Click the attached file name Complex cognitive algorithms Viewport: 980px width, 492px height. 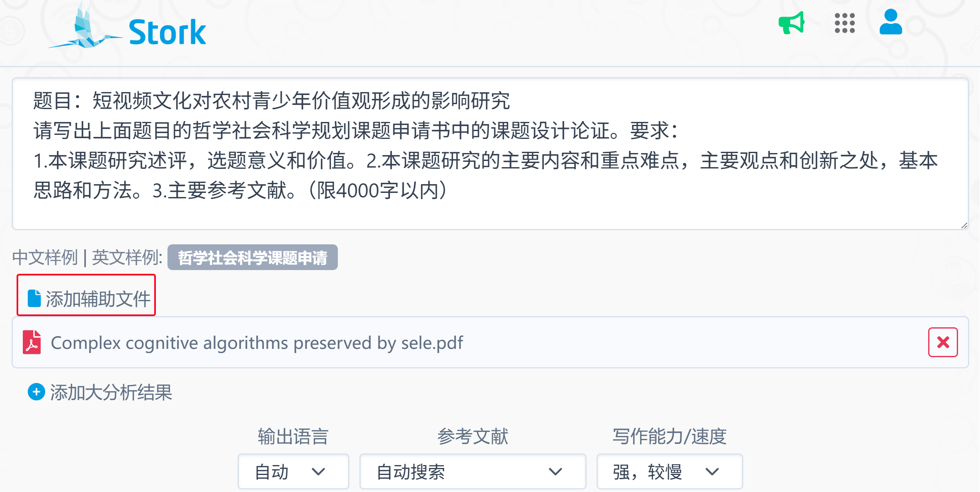click(257, 343)
